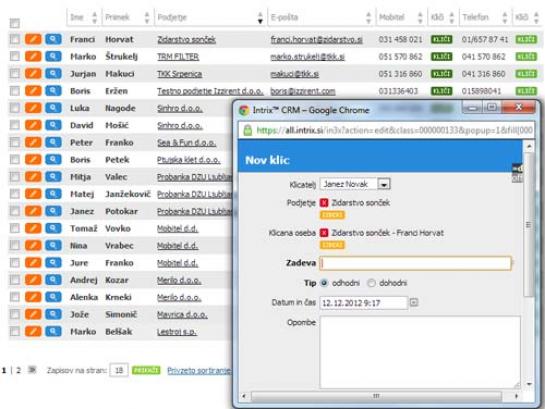
Task: Click into the Opombe notes text area
Action: [420, 352]
